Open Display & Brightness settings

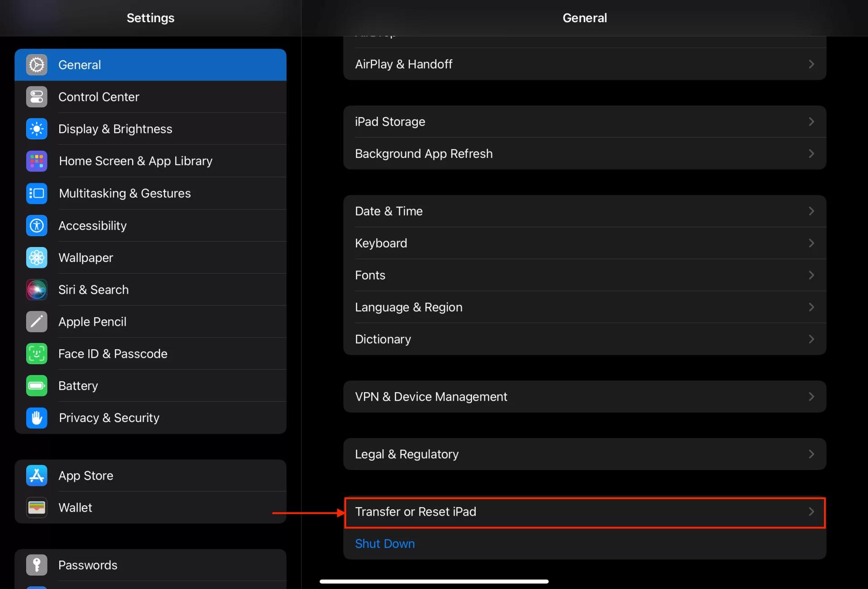click(151, 129)
